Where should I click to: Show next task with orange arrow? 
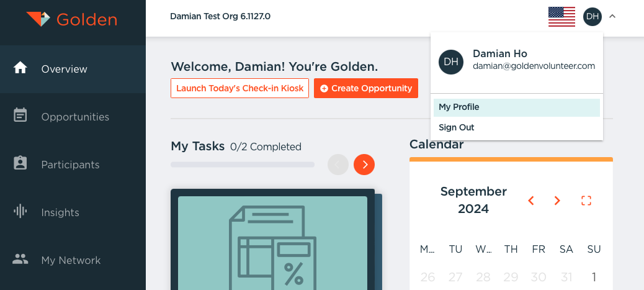tap(364, 165)
